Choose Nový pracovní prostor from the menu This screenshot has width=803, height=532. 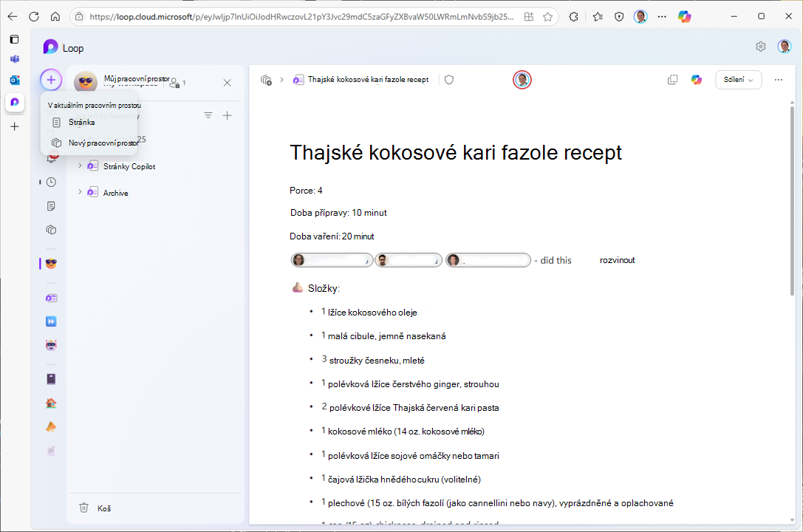click(89, 143)
